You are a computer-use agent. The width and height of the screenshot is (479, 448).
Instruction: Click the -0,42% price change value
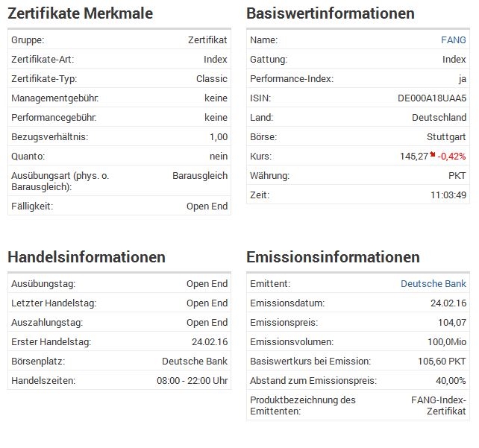point(452,157)
